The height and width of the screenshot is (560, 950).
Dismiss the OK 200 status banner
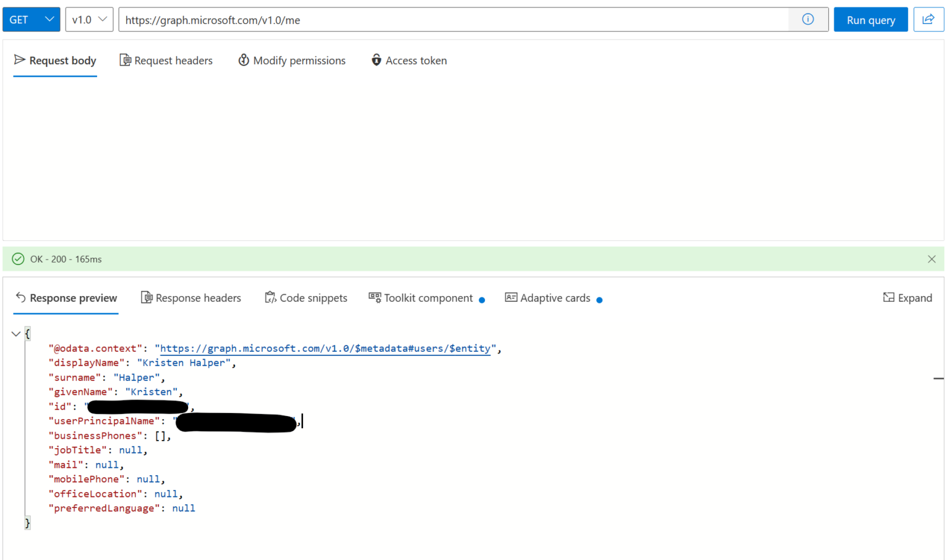pyautogui.click(x=931, y=259)
